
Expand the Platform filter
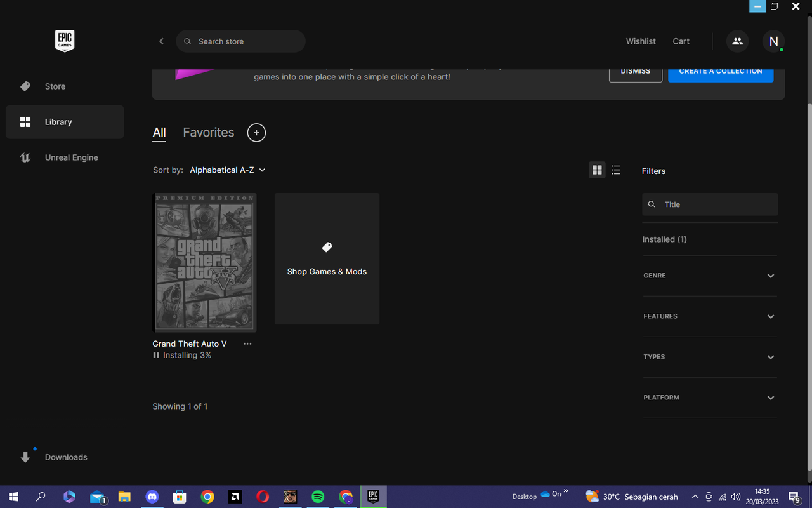pos(709,398)
